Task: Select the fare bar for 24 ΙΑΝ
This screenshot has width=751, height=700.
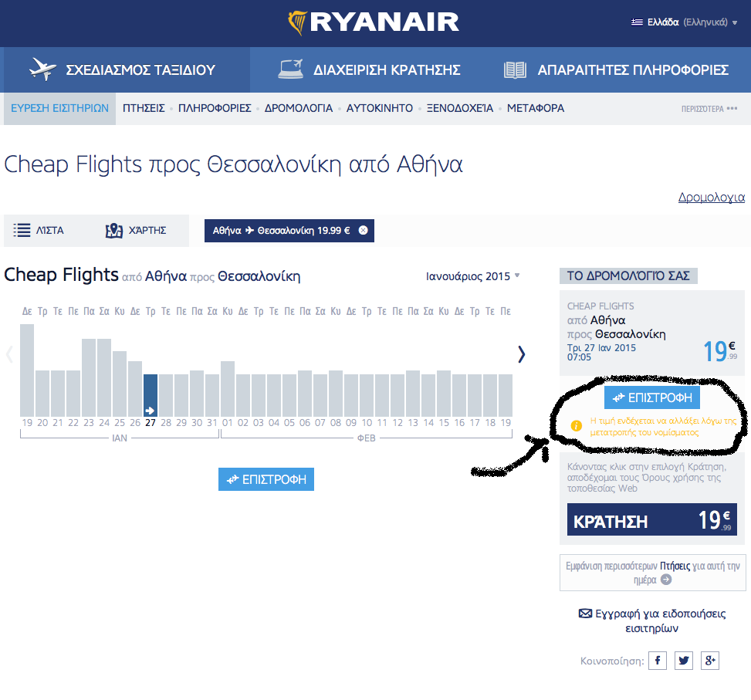Action: coord(104,377)
